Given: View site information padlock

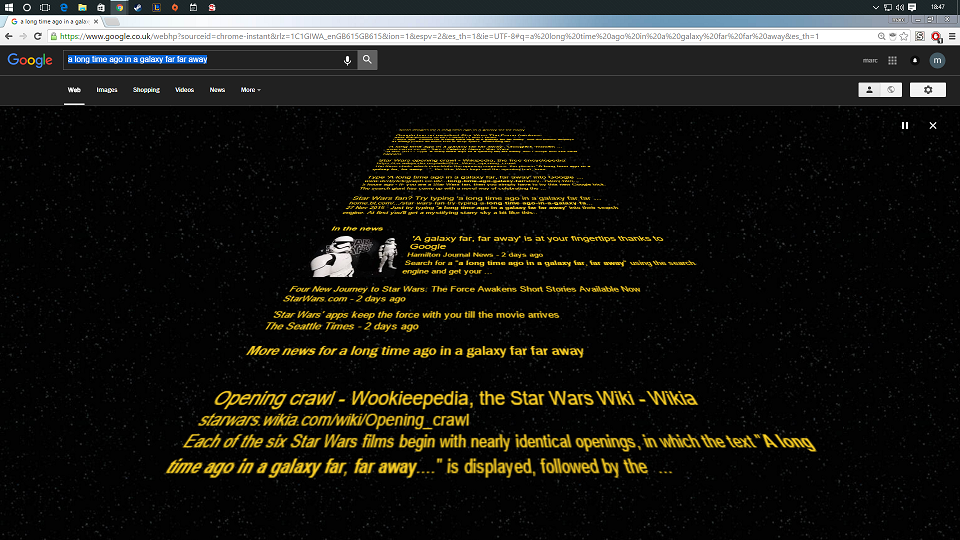Looking at the screenshot, I should pyautogui.click(x=54, y=36).
